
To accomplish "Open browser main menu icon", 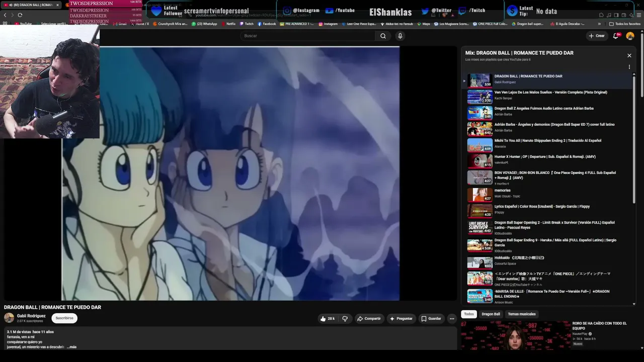I will click(638, 15).
